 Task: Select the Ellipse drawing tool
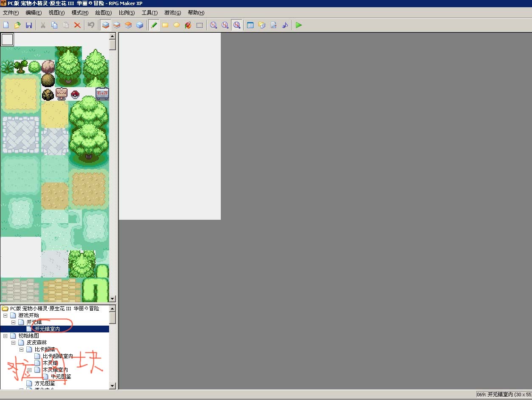177,25
